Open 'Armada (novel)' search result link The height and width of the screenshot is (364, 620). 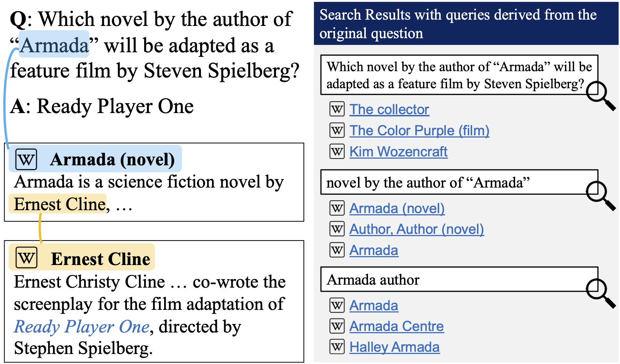click(397, 209)
